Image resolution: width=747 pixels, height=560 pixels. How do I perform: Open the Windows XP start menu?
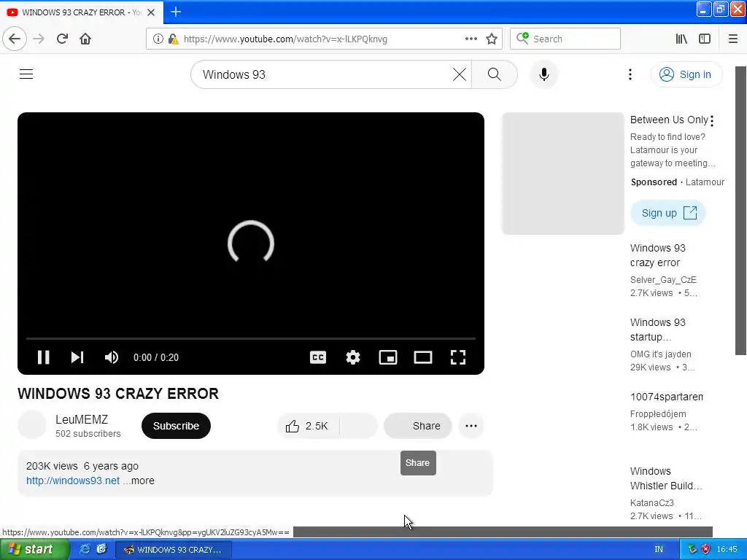[34, 549]
